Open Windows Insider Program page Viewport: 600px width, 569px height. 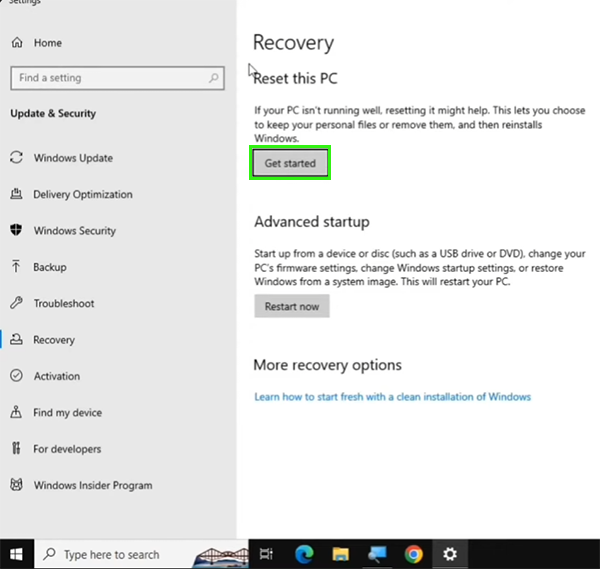(x=93, y=485)
